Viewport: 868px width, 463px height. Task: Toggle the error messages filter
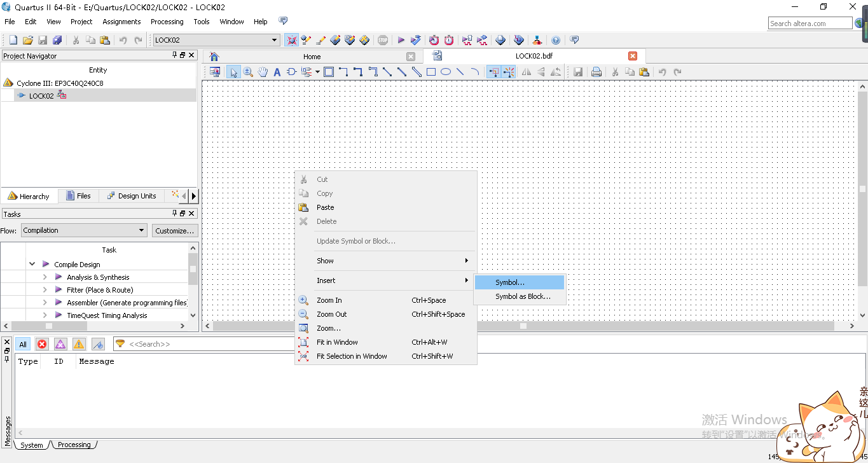coord(42,344)
